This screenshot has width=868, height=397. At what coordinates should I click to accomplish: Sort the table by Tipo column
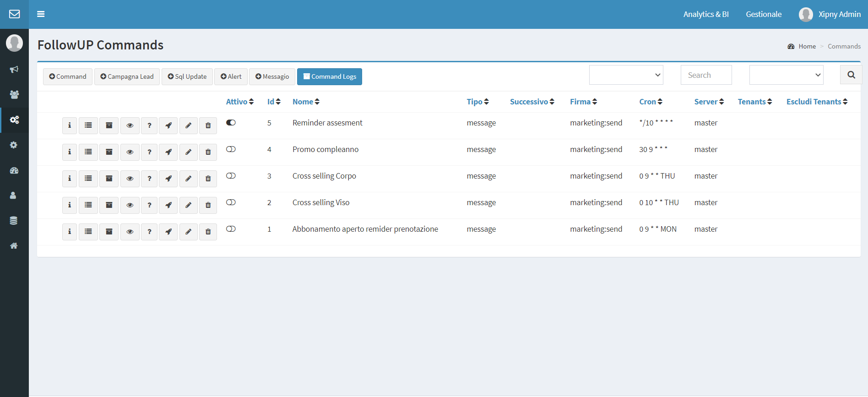click(x=477, y=102)
